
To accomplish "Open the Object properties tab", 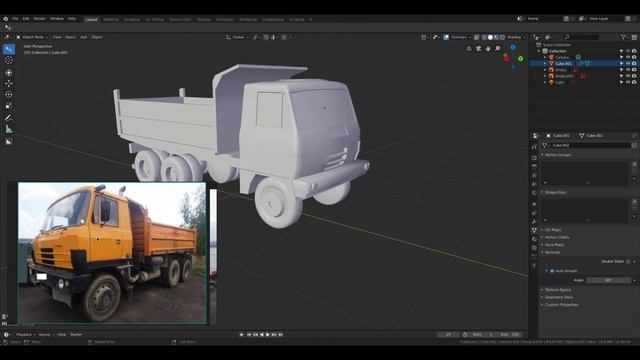I will 534,204.
